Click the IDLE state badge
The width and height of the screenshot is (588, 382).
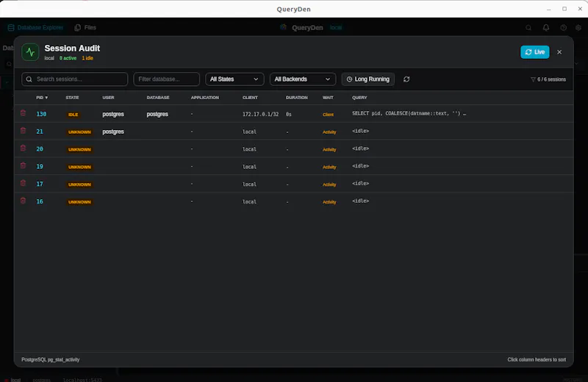point(73,115)
